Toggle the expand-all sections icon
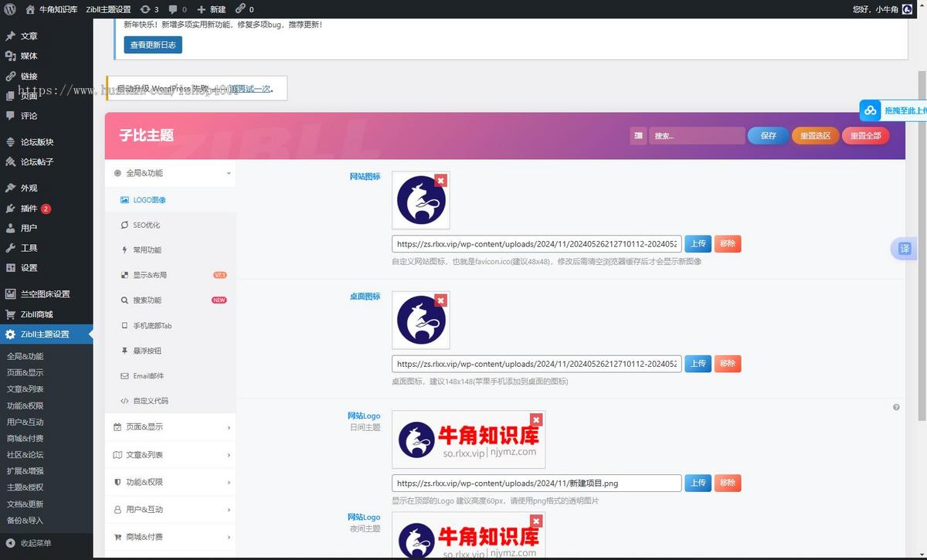This screenshot has width=927, height=560. click(638, 136)
